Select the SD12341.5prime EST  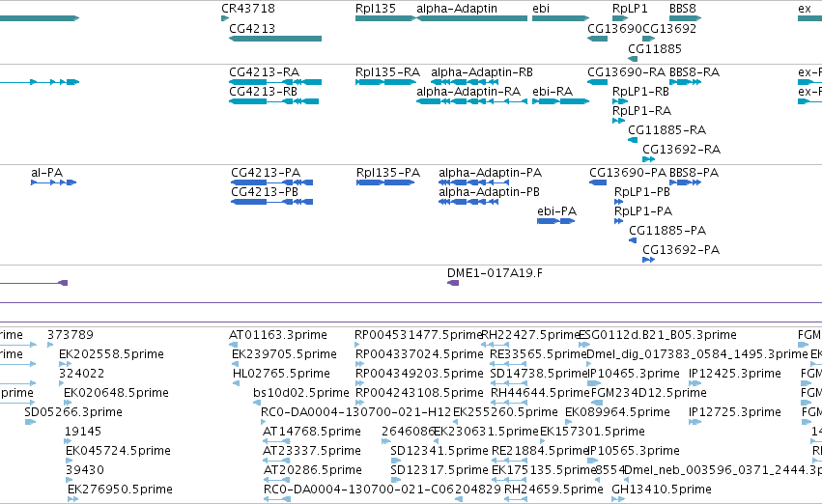(396, 462)
